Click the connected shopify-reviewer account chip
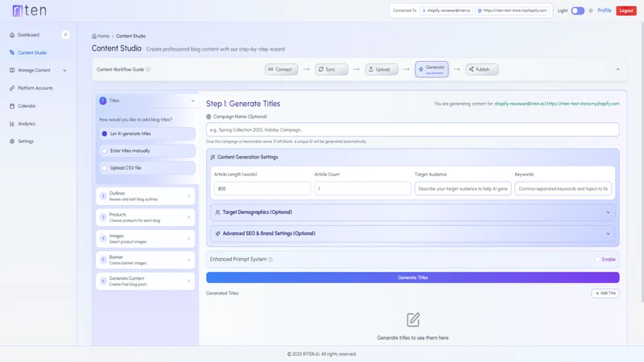Viewport: 644px width, 362px height. [447, 10]
